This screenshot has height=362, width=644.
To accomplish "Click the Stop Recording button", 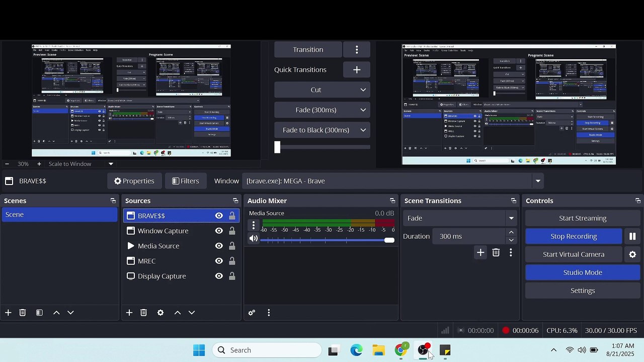I will [x=574, y=236].
